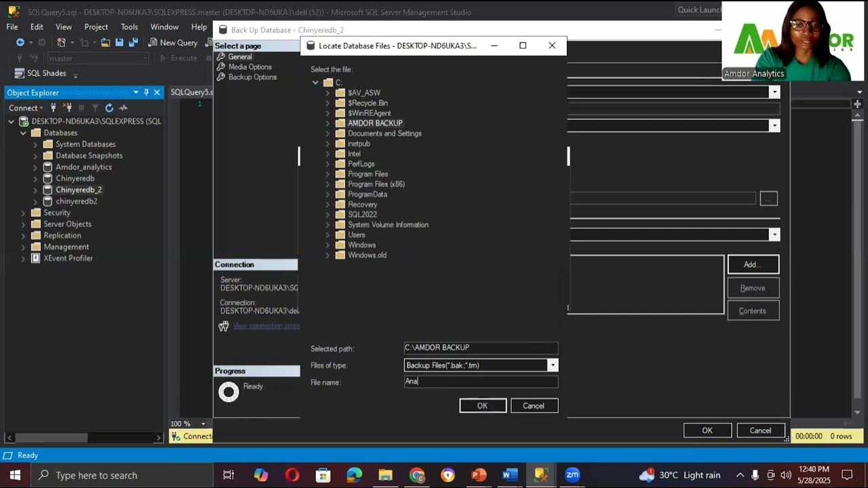This screenshot has width=868, height=488.
Task: Click the Selected path field
Action: pos(481,348)
